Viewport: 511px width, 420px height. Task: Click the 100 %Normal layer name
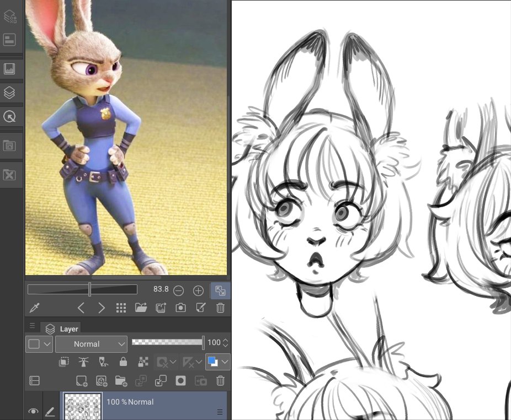(x=130, y=402)
